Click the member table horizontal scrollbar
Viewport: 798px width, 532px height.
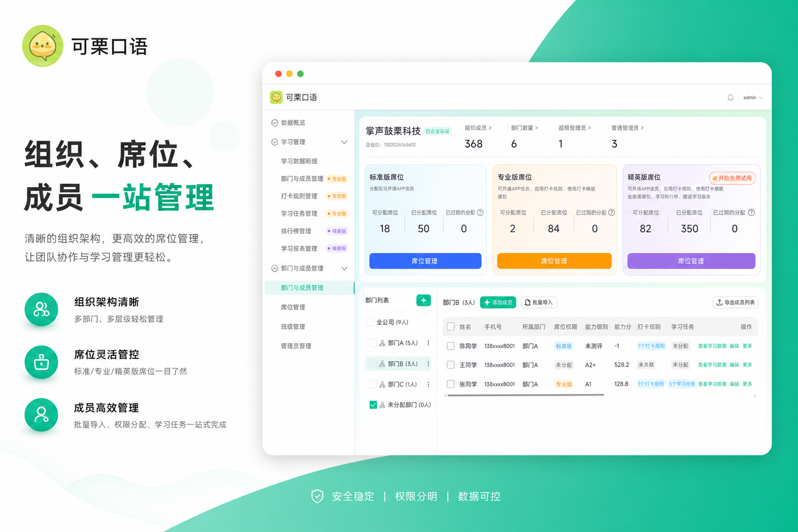(x=526, y=395)
